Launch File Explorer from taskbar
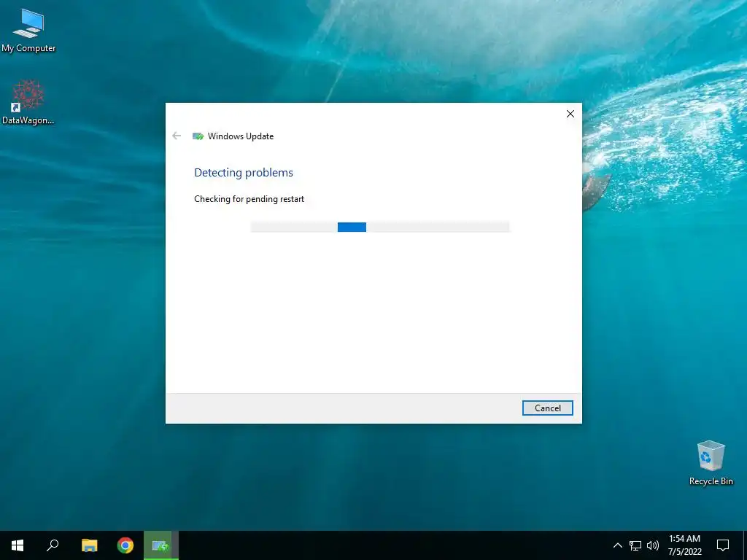 (x=89, y=545)
